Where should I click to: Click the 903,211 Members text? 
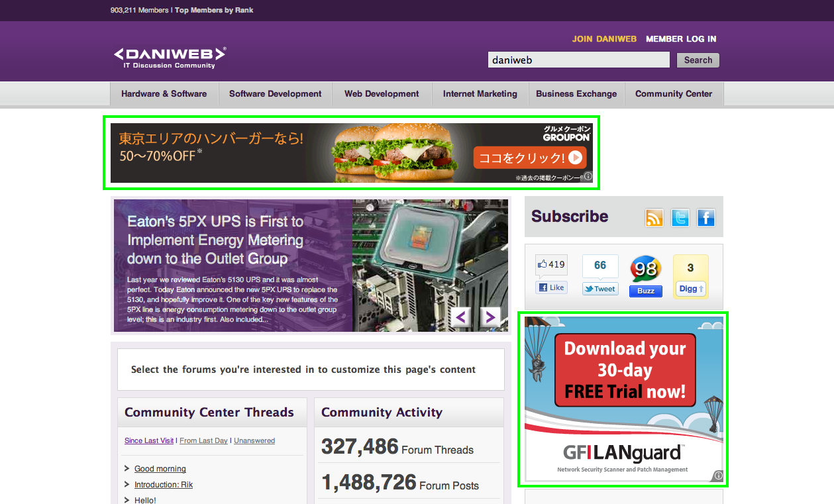pos(140,10)
